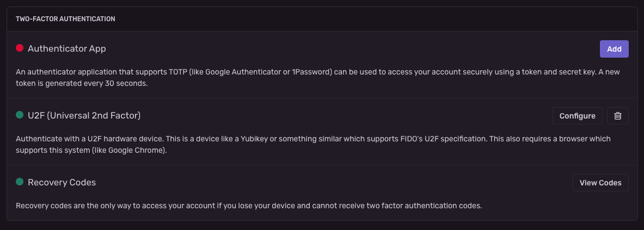Click the green Recovery Codes status dot
Image resolution: width=644 pixels, height=230 pixels.
point(20,182)
